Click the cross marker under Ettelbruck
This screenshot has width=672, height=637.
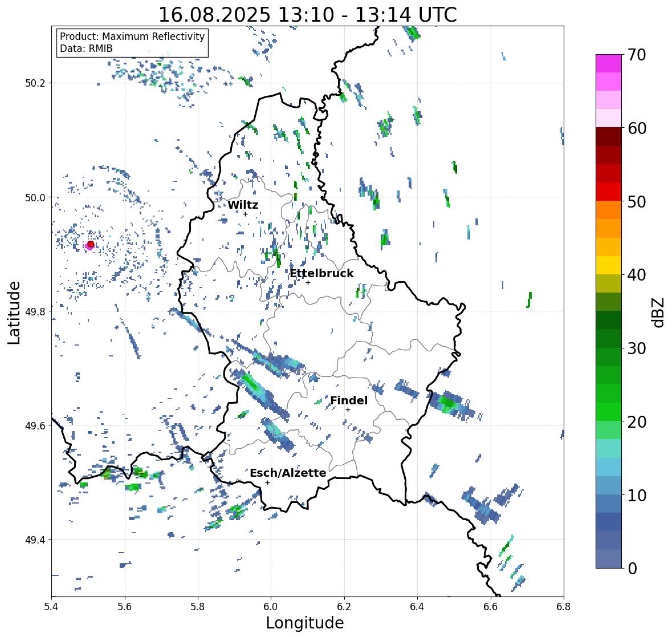tap(308, 282)
